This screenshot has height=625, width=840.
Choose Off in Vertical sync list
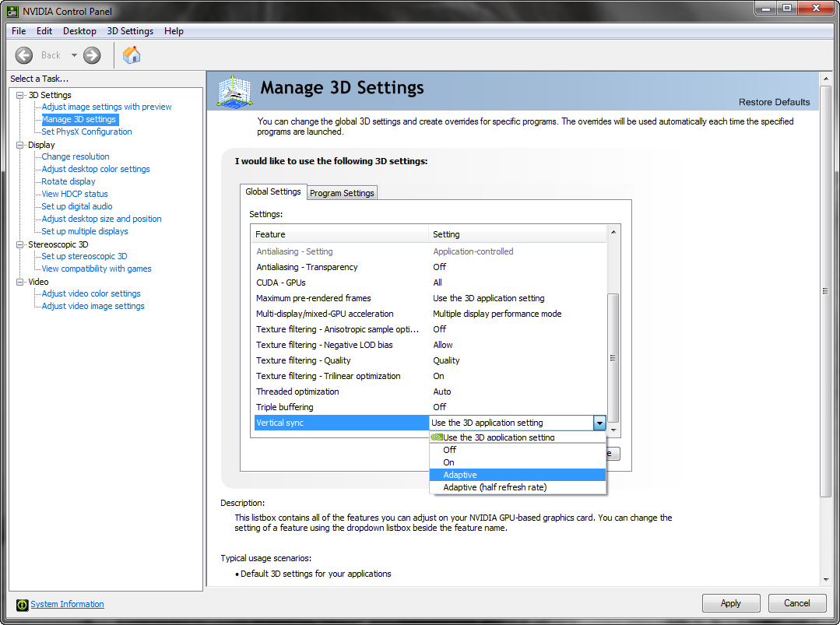[518, 450]
